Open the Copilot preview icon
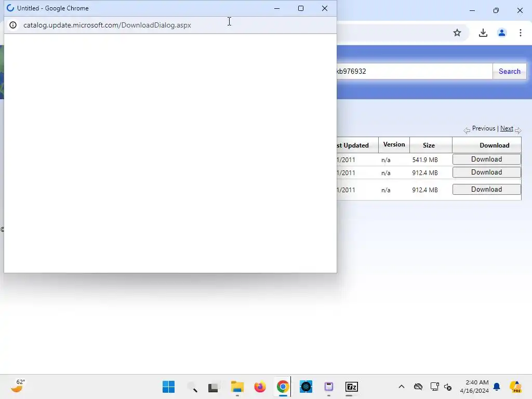The image size is (532, 399). tap(515, 387)
